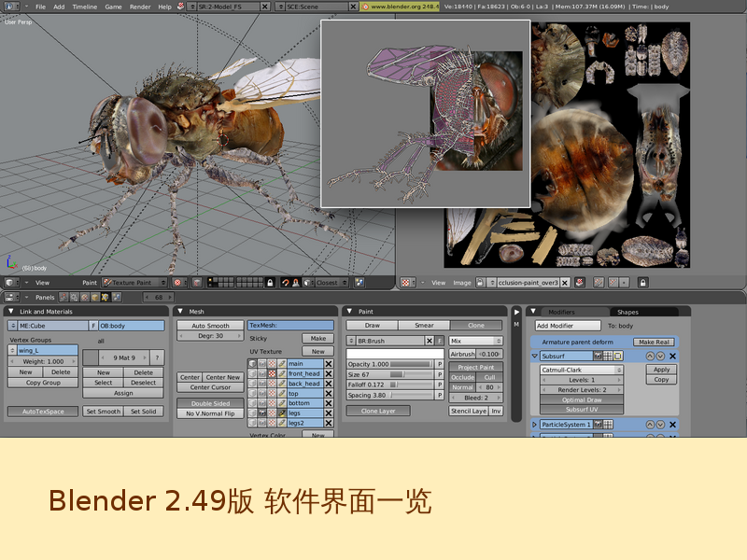
Task: Open the File menu
Action: 40,7
